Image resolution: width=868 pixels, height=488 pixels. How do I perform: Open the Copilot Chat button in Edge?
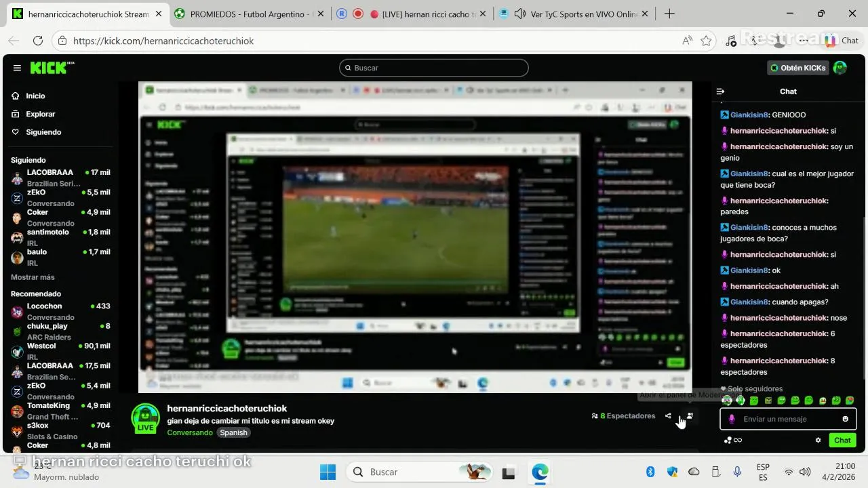[842, 41]
